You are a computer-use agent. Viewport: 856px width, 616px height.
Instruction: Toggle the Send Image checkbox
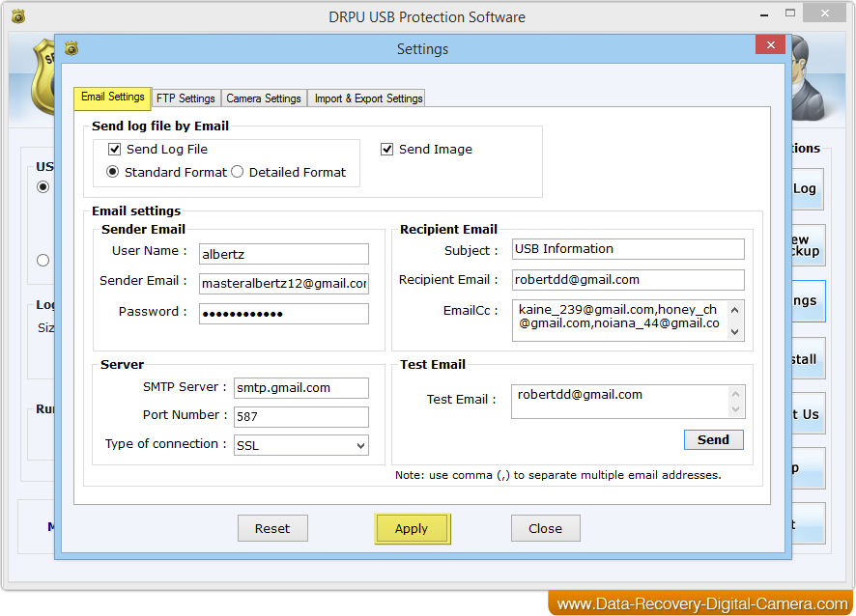(387, 149)
